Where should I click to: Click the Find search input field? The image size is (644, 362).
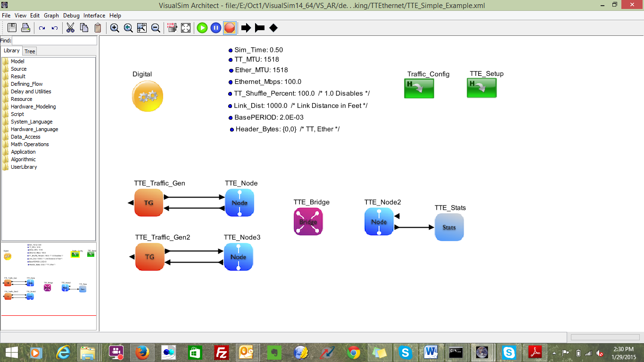[54, 41]
